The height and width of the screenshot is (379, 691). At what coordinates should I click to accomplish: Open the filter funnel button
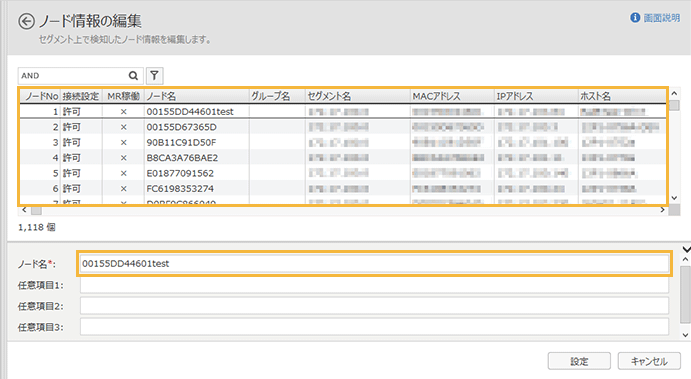(154, 76)
